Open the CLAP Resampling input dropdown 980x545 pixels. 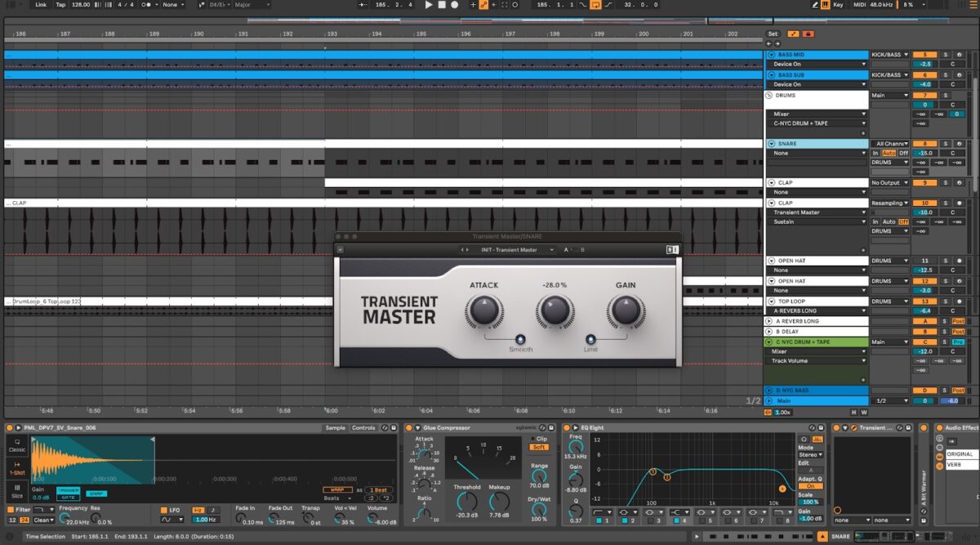pos(890,203)
